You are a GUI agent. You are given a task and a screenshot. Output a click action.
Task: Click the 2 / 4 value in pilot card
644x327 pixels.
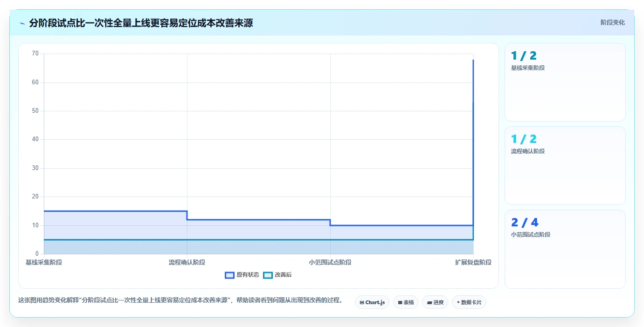pyautogui.click(x=525, y=222)
